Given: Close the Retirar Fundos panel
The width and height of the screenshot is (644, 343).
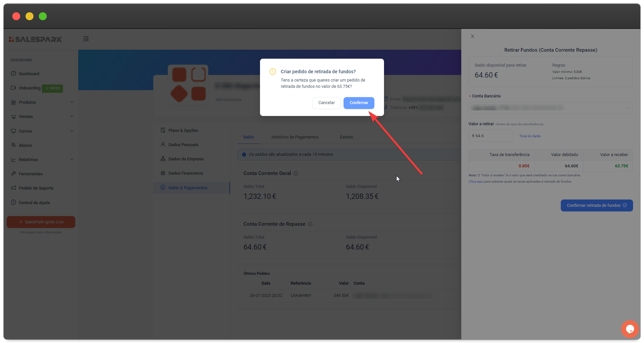Looking at the screenshot, I should pos(473,36).
